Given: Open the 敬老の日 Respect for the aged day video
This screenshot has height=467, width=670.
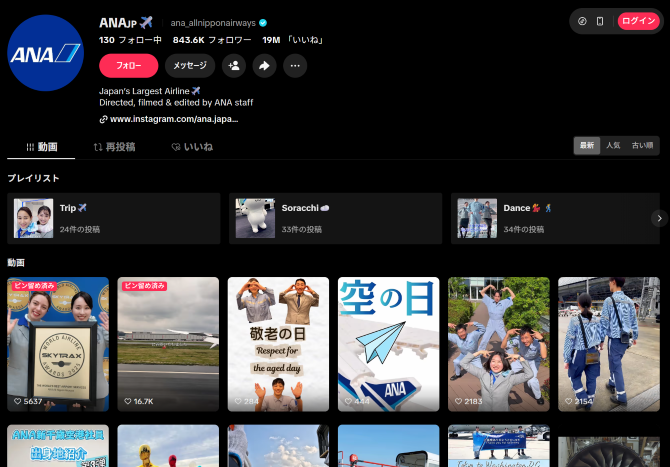Looking at the screenshot, I should pyautogui.click(x=278, y=344).
